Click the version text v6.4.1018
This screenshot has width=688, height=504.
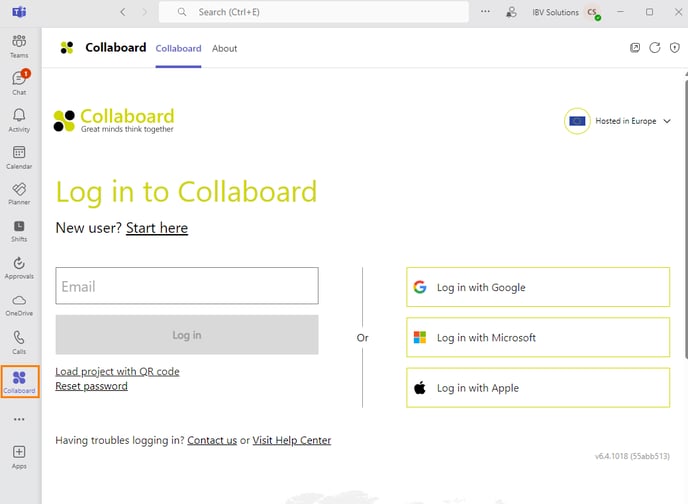[x=632, y=456]
